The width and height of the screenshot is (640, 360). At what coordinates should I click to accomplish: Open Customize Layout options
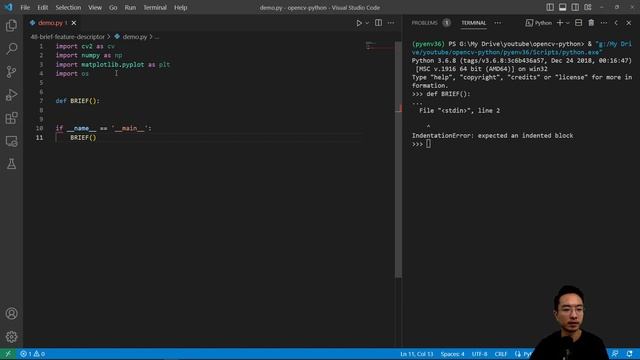pyautogui.click(x=588, y=7)
